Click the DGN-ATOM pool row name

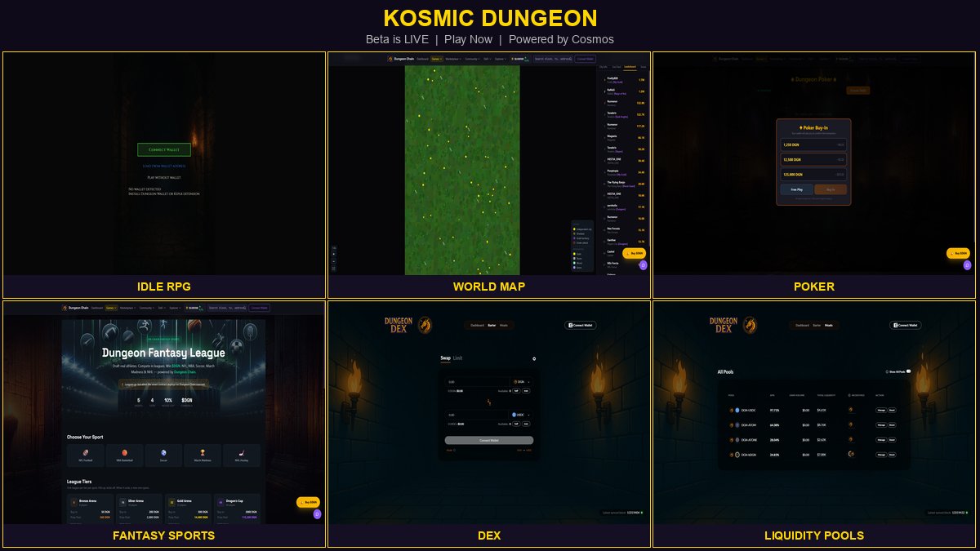point(749,424)
